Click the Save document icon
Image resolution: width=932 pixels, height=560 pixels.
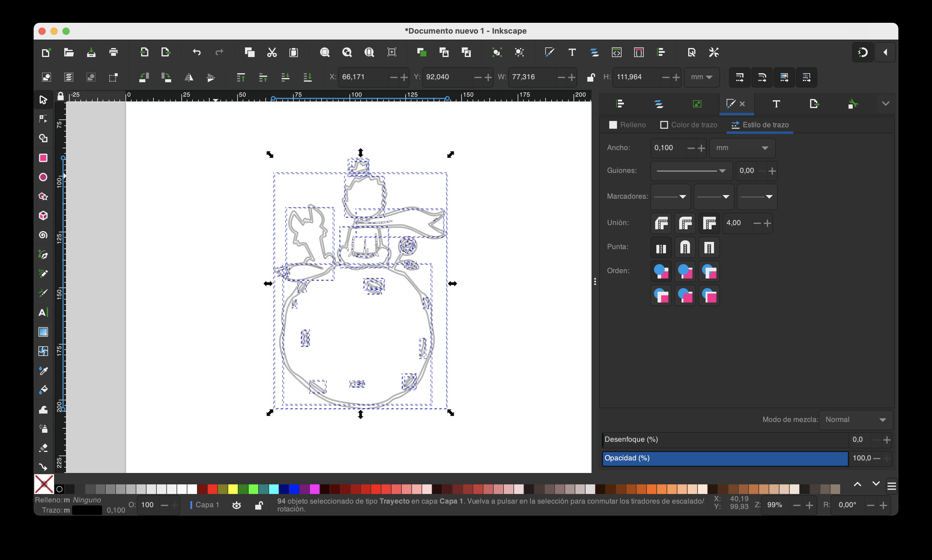[91, 52]
